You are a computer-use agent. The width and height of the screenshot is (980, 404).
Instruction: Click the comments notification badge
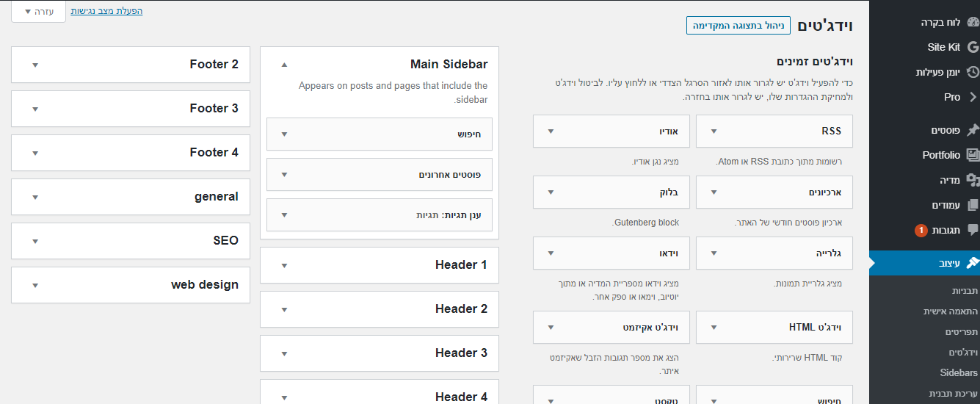click(x=921, y=230)
